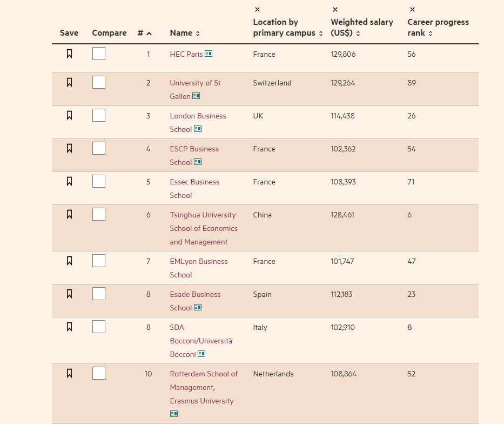This screenshot has height=424, width=504.
Task: Check compare box for SDA Bocconi
Action: 99,327
